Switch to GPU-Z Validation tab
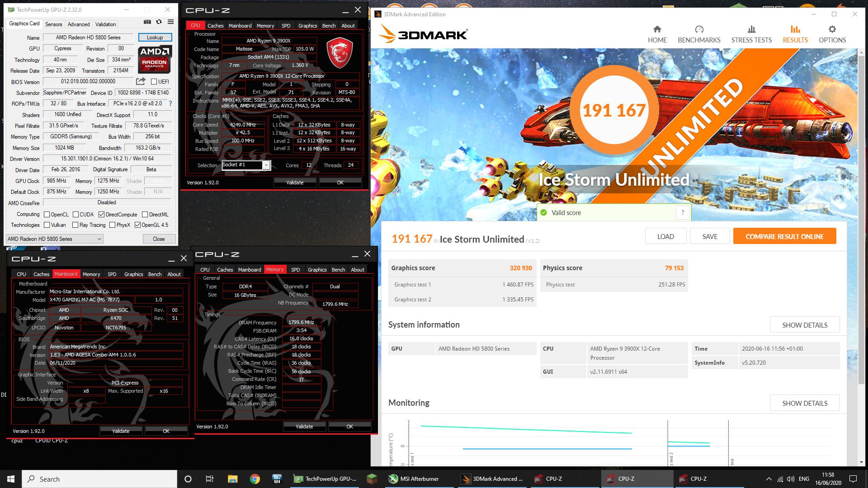The image size is (868, 488). tap(105, 24)
